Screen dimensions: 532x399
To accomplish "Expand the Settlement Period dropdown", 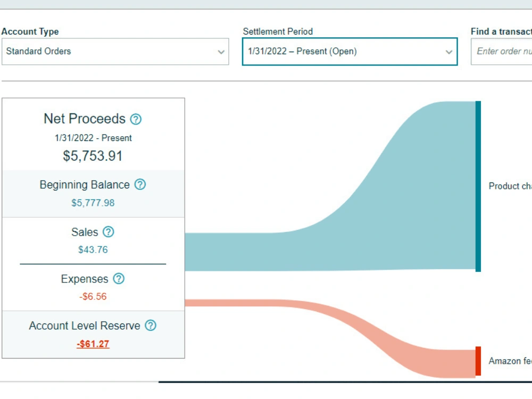I will click(350, 52).
